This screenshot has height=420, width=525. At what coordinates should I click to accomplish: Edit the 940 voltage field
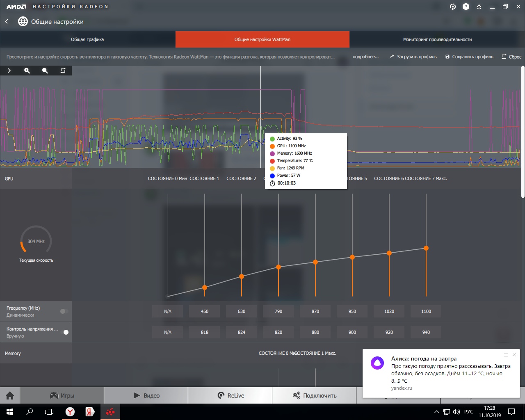click(426, 332)
